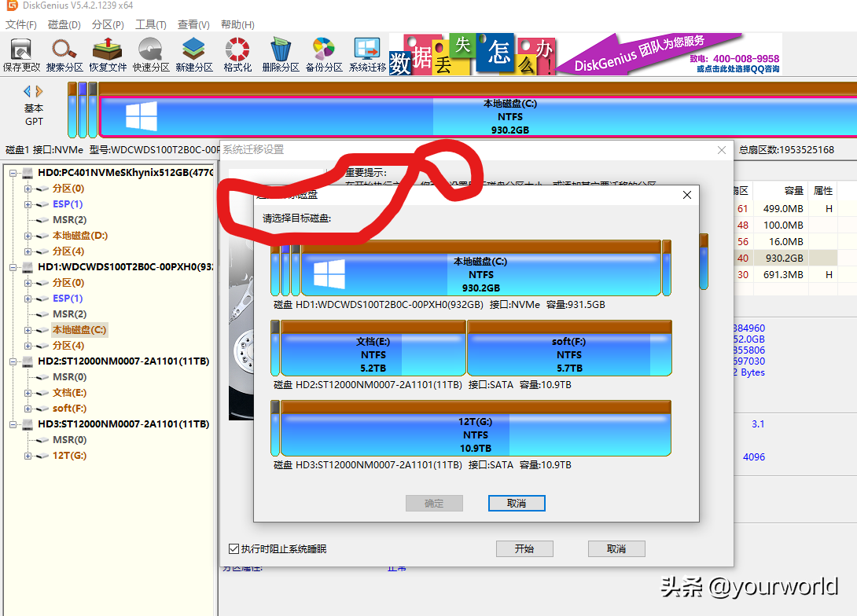The height and width of the screenshot is (616, 857).
Task: Select the 499.0MB row in partition table
Action: point(787,209)
